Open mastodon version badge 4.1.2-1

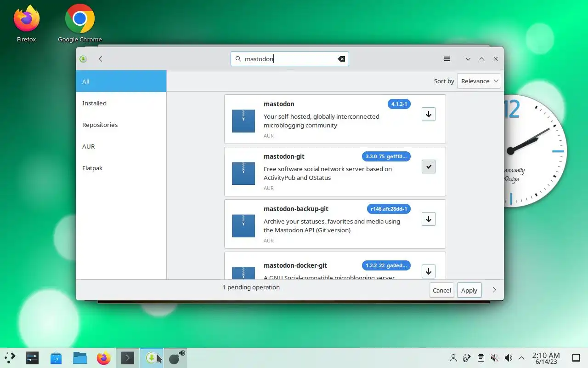tap(399, 104)
